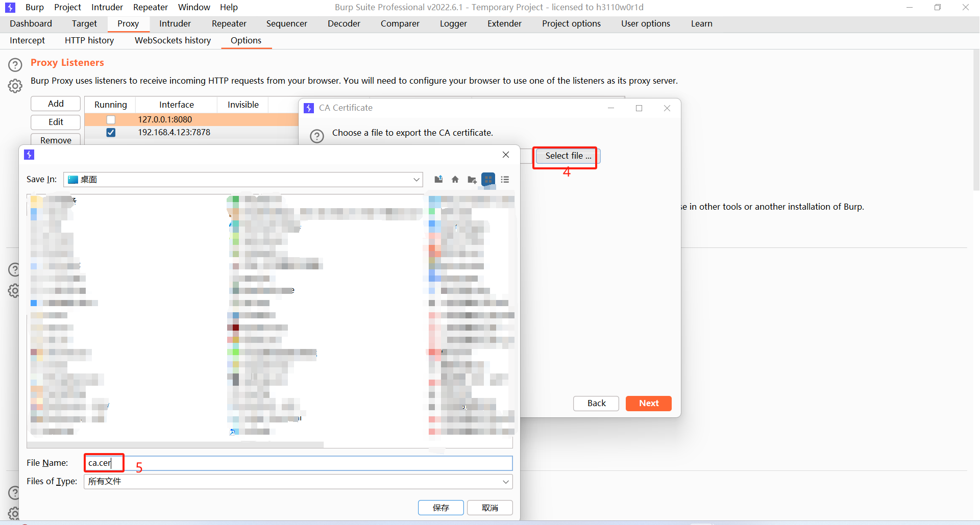This screenshot has height=525, width=980.
Task: Open the Intercept sub-tab
Action: tap(27, 40)
